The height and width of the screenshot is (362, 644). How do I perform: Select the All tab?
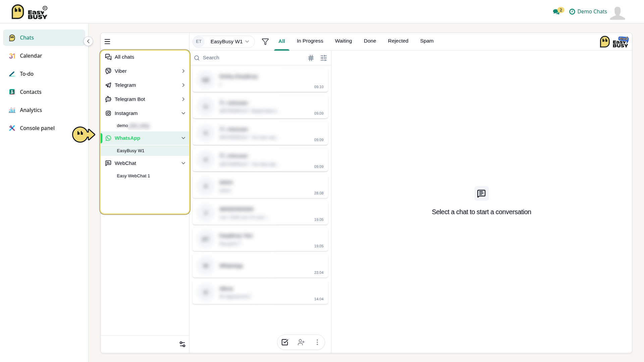tap(282, 41)
